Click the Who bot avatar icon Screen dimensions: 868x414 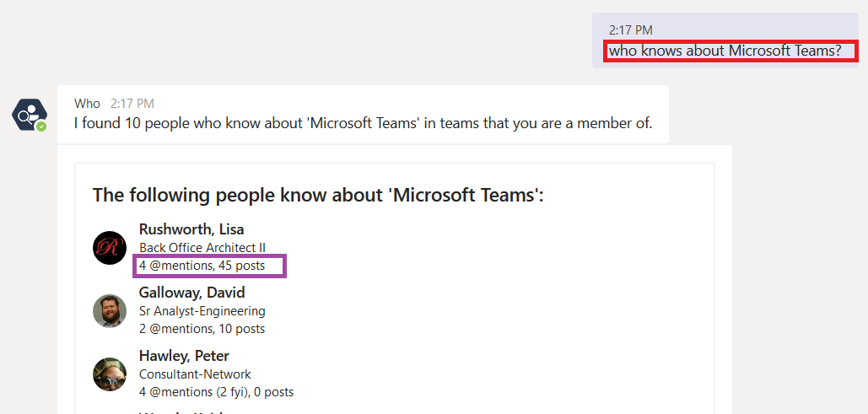pos(30,115)
